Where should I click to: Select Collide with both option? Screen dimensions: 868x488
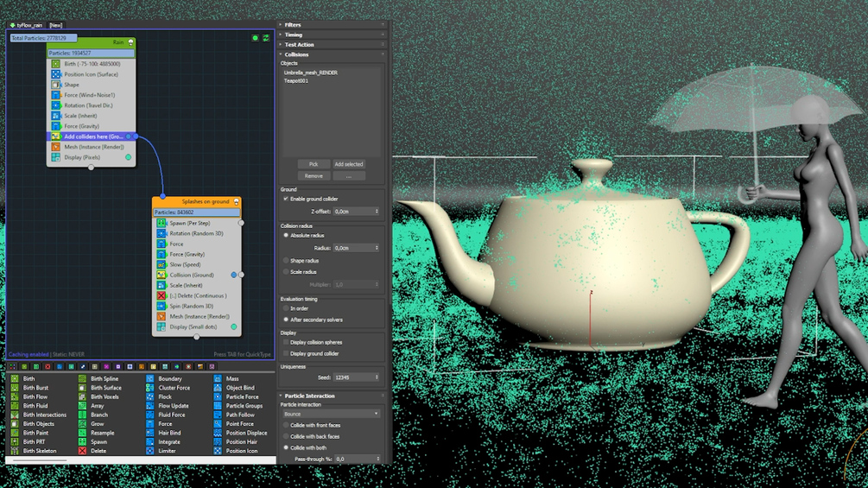point(286,447)
